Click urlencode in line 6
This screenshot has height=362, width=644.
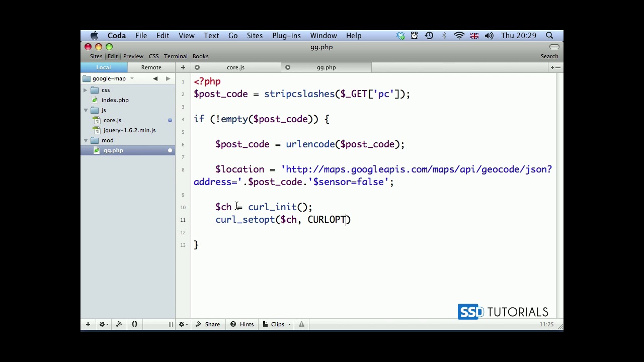310,144
